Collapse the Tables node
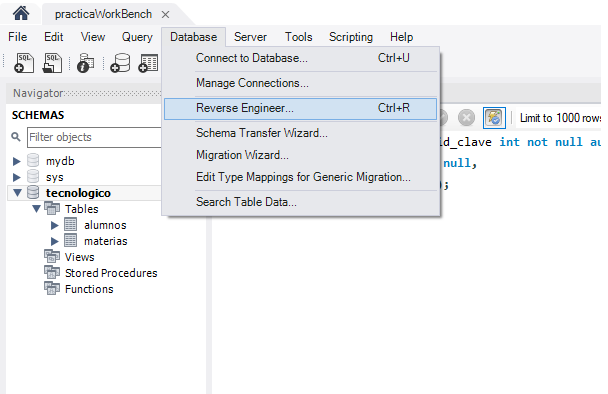608x394 pixels. [36, 209]
